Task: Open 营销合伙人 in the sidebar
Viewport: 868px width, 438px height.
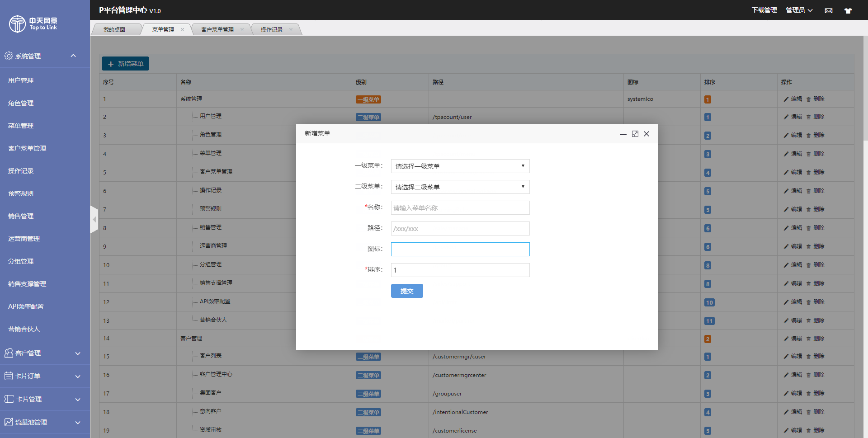Action: (x=24, y=329)
